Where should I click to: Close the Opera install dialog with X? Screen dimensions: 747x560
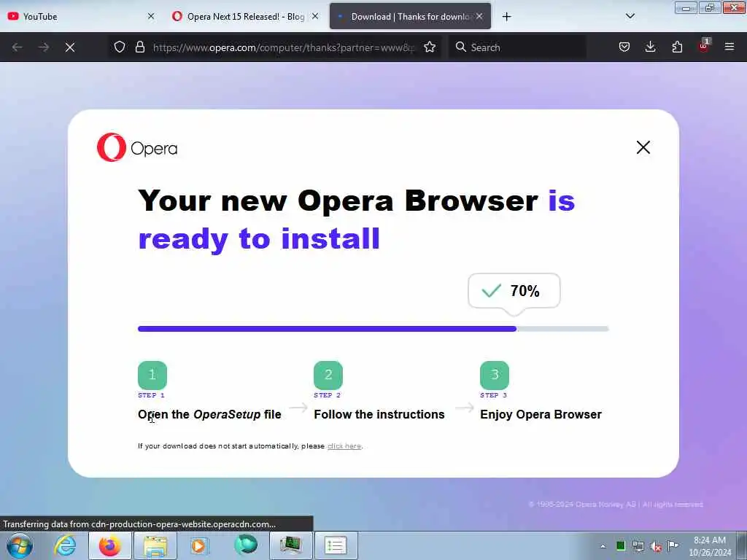[x=643, y=147]
